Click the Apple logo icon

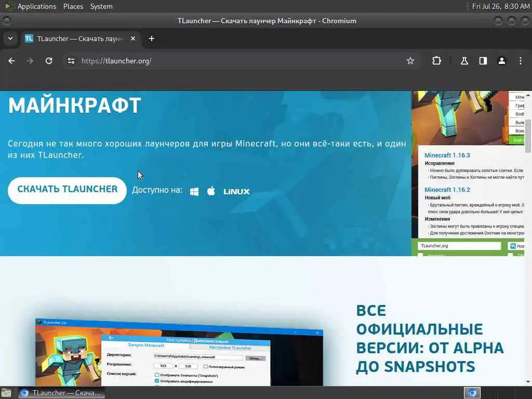tap(211, 191)
